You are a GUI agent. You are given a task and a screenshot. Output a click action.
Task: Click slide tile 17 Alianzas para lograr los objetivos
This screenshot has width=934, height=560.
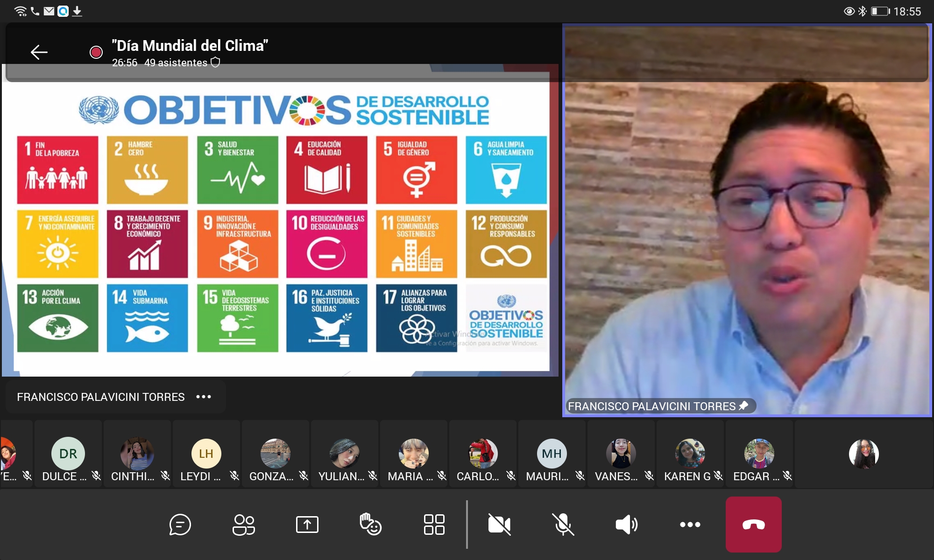pos(417,318)
